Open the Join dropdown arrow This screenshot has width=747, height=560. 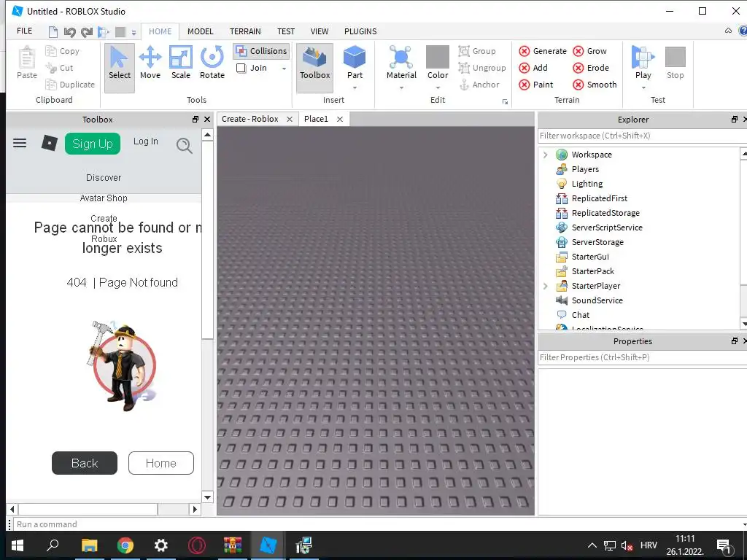[284, 69]
